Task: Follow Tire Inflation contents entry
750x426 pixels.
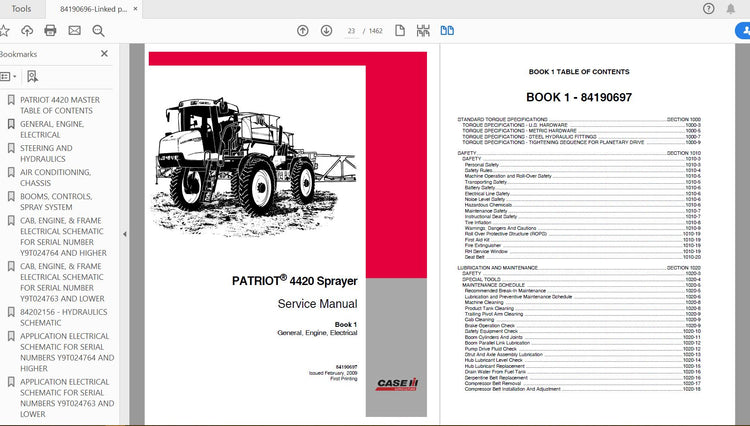Action: pos(583,222)
